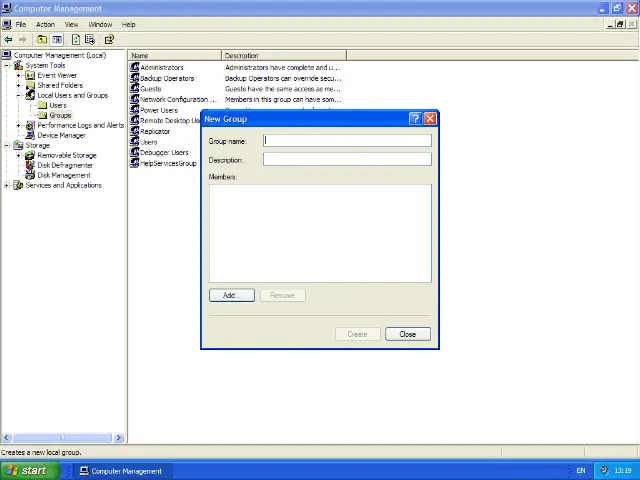Click the Power Users group icon
Viewport: 640px width, 480px height.
click(x=134, y=109)
